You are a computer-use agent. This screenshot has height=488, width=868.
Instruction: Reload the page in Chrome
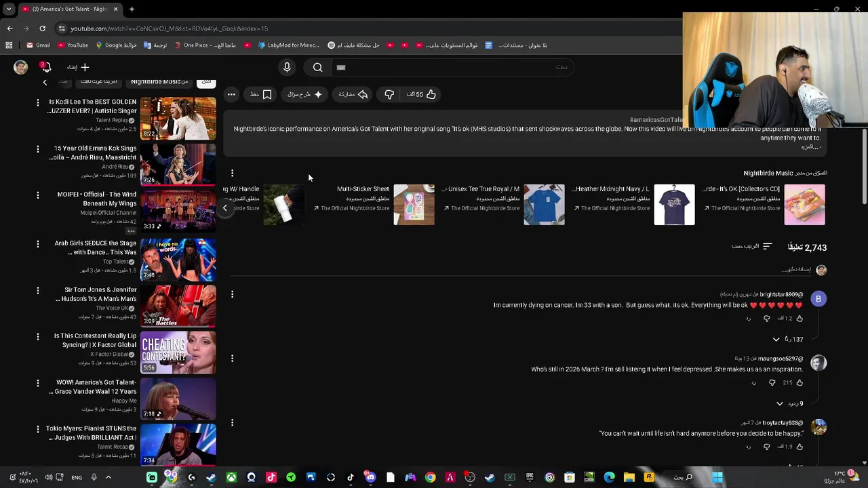pos(42,28)
